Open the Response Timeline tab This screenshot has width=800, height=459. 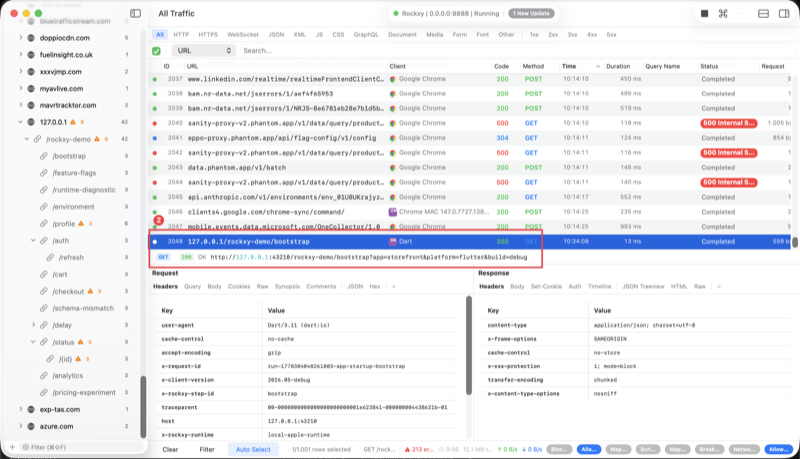point(599,287)
